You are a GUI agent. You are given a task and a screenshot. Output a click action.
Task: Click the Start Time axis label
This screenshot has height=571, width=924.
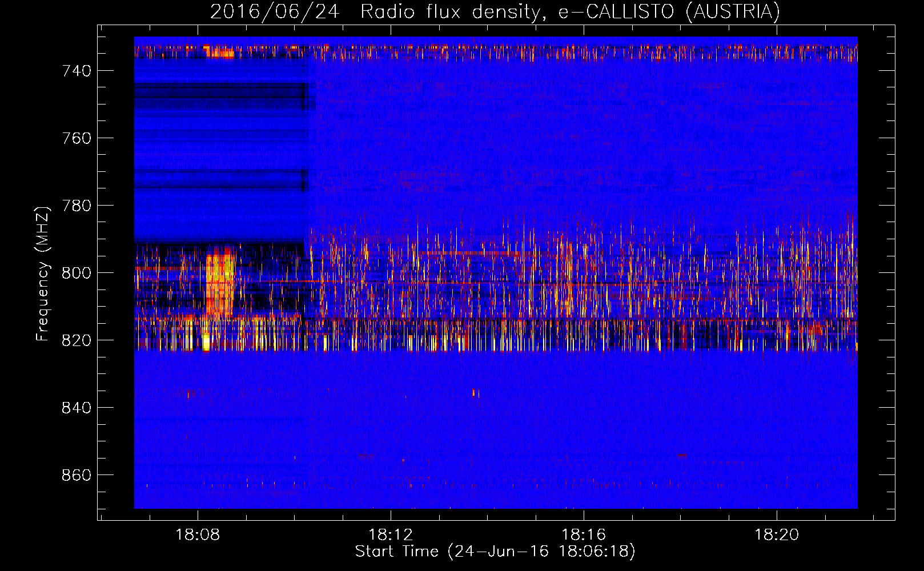click(495, 552)
